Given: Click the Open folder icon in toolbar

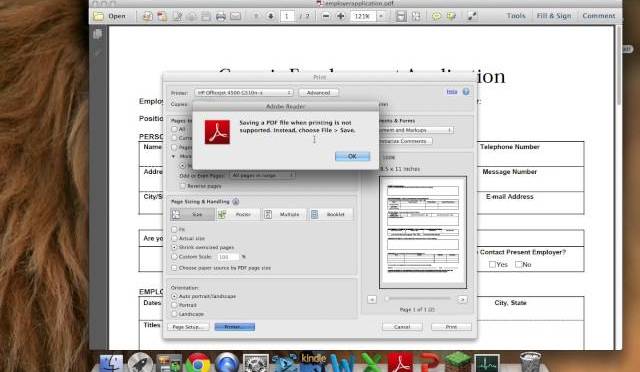Looking at the screenshot, I should pyautogui.click(x=98, y=16).
